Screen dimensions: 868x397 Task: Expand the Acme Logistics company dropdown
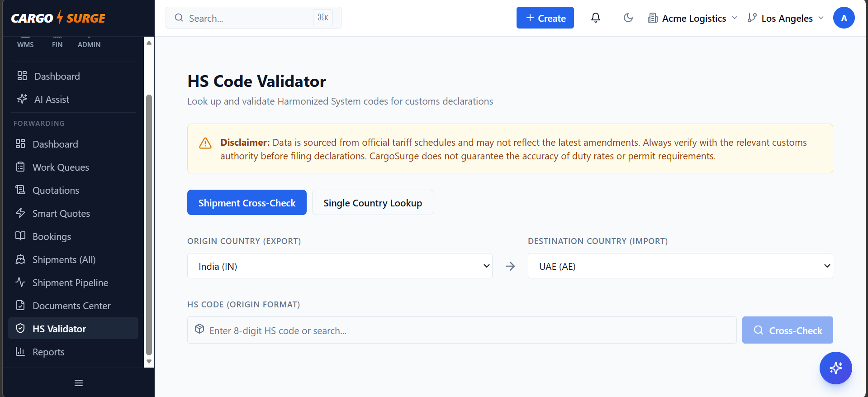point(693,18)
